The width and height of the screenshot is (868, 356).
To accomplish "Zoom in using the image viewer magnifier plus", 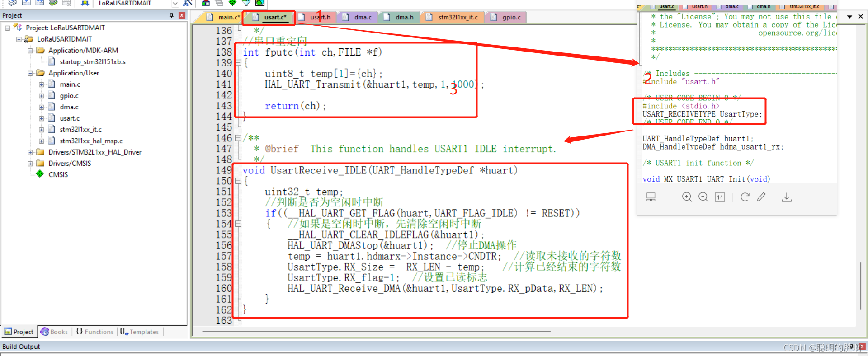I will (x=687, y=197).
